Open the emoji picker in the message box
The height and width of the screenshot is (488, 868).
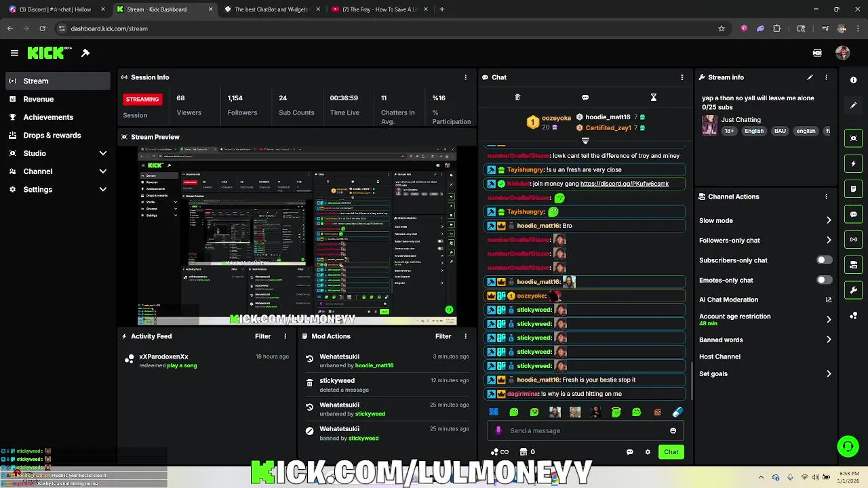(x=673, y=430)
